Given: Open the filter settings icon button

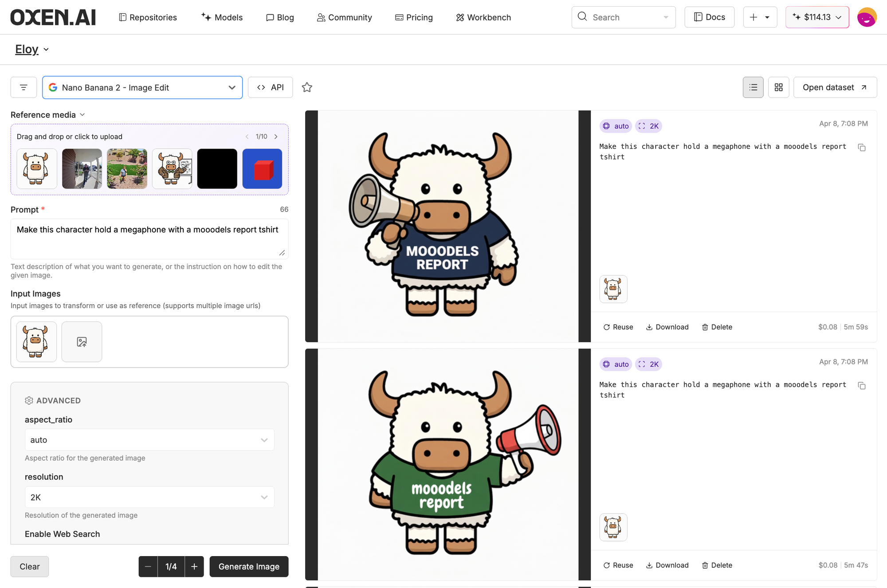Looking at the screenshot, I should click(24, 87).
